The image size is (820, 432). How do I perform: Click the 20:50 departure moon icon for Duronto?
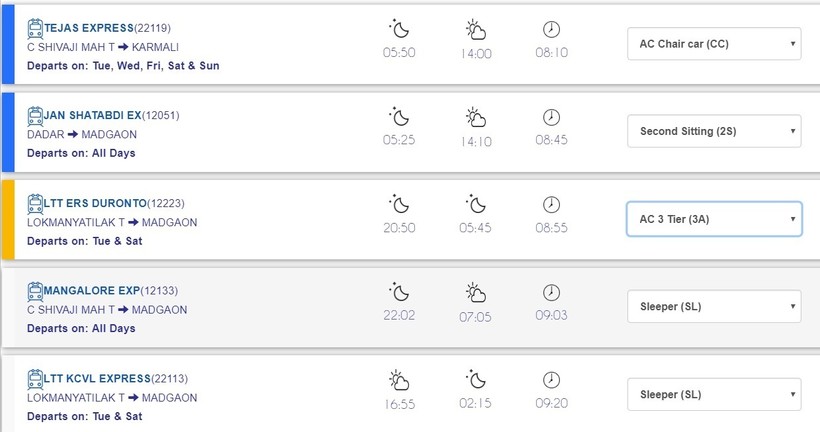coord(399,205)
